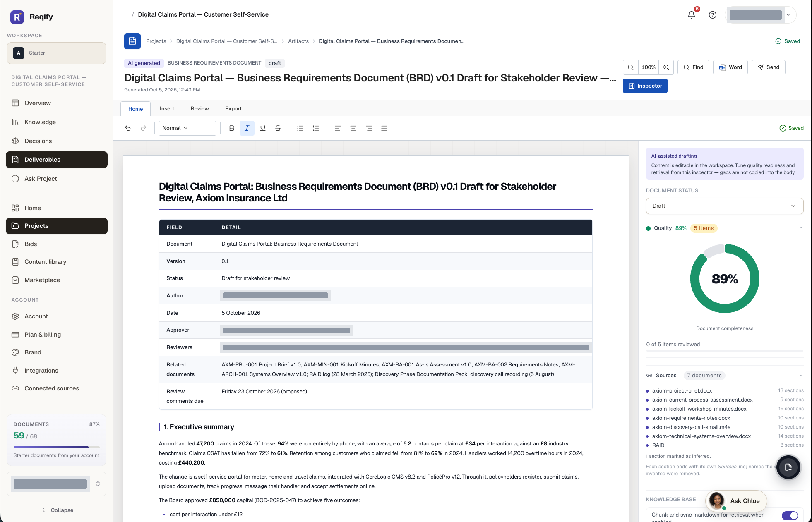Collapse the Sources section
The height and width of the screenshot is (522, 812).
801,376
